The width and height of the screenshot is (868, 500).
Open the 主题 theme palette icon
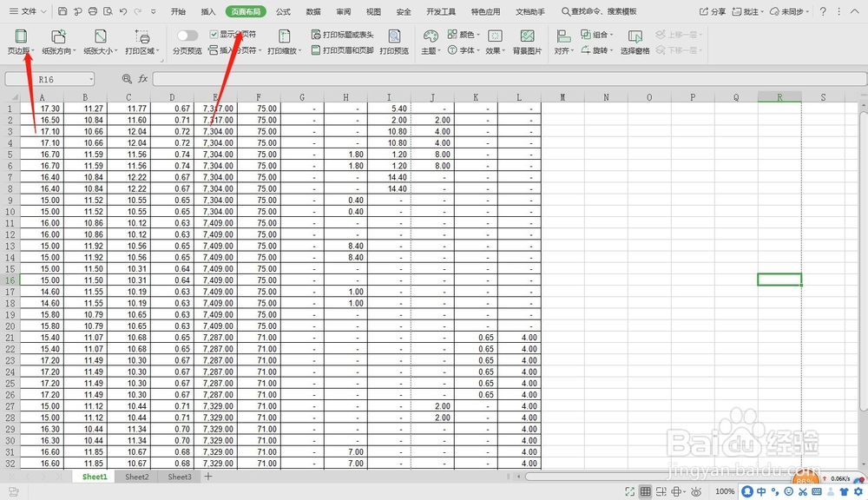431,36
